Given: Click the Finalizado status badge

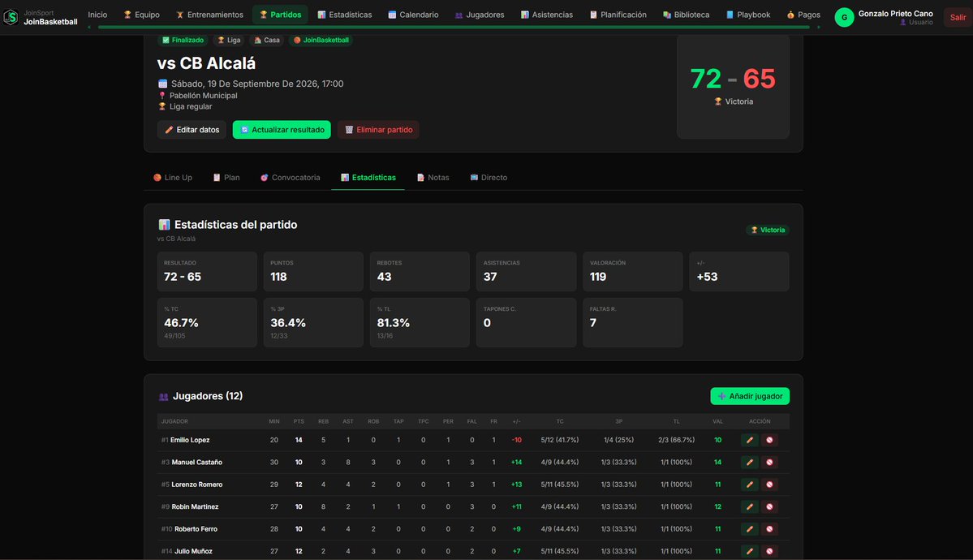Looking at the screenshot, I should coord(183,40).
